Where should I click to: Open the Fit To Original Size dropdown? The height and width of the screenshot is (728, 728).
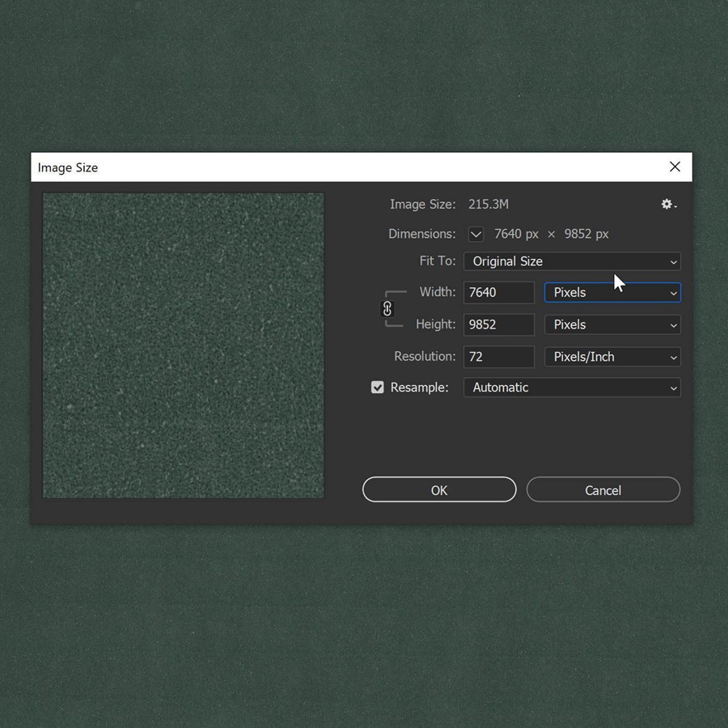coord(571,261)
